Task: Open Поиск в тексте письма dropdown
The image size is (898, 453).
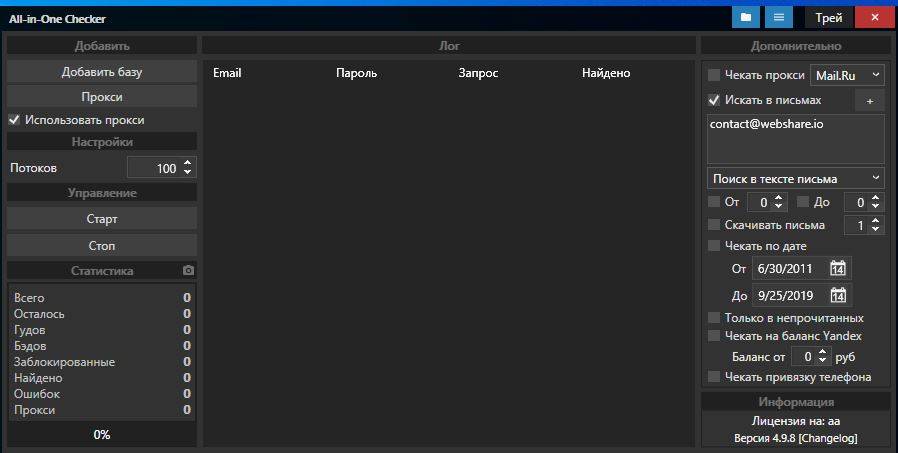Action: 795,179
